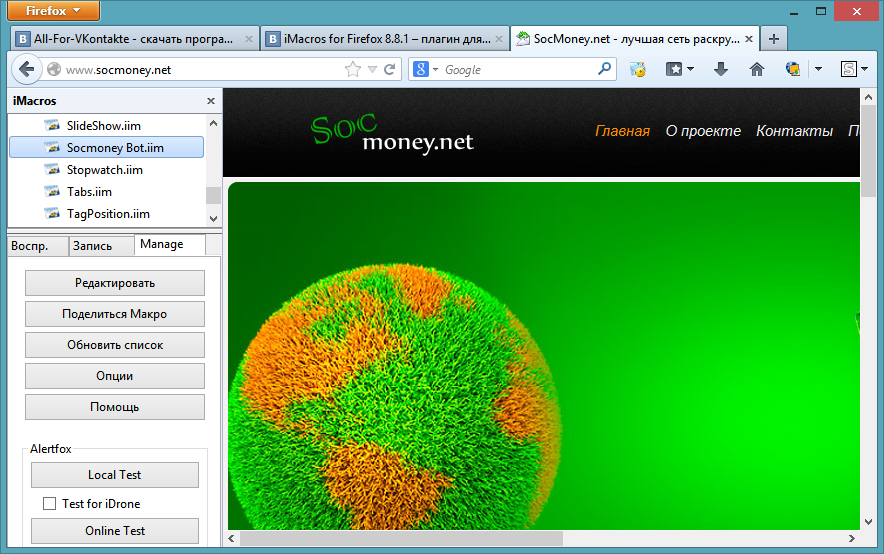Click the SocMoney.net site logo
This screenshot has height=554, width=884.
tap(392, 135)
